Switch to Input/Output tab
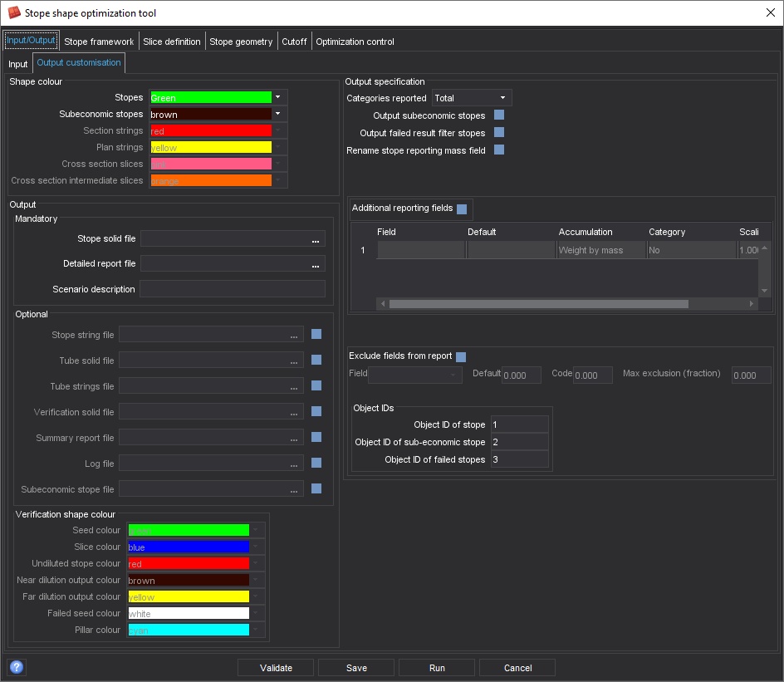784x682 pixels. point(31,41)
